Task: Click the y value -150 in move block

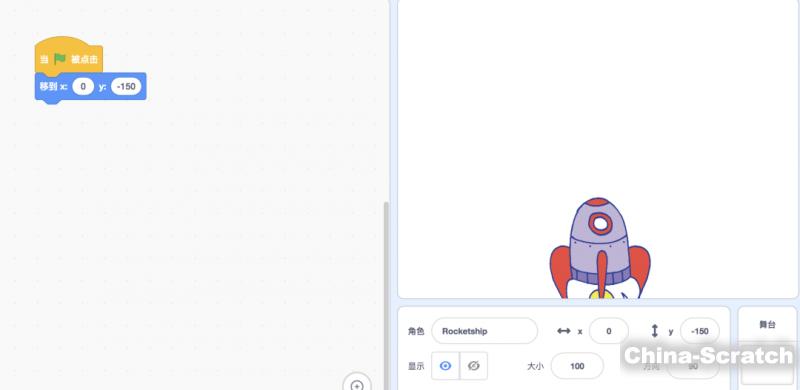Action: point(126,86)
